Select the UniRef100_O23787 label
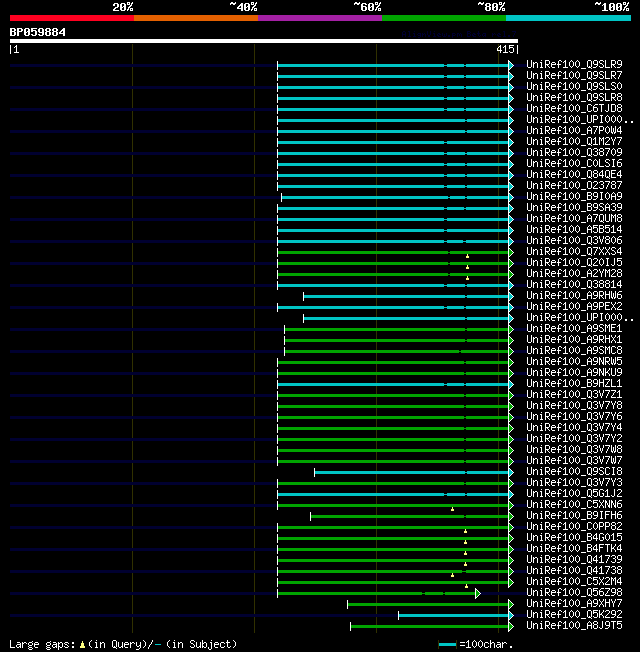Screen dimensions: 640x652 click(574, 185)
